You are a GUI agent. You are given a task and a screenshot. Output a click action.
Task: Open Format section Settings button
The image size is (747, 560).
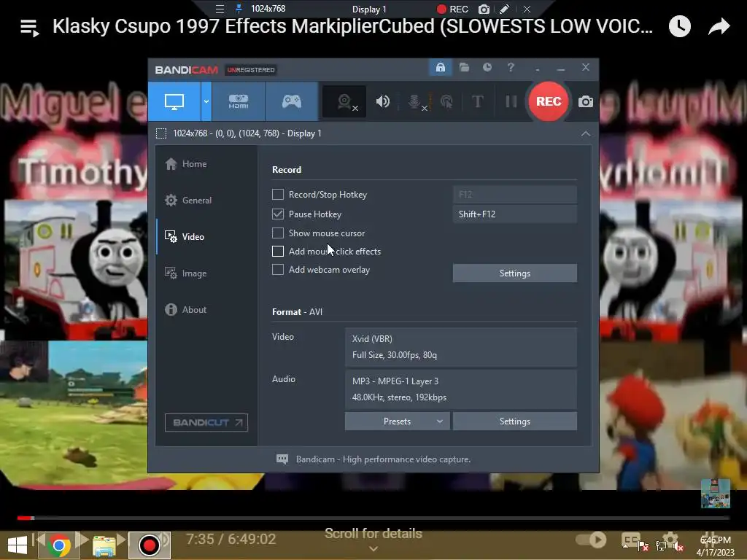[x=514, y=421]
